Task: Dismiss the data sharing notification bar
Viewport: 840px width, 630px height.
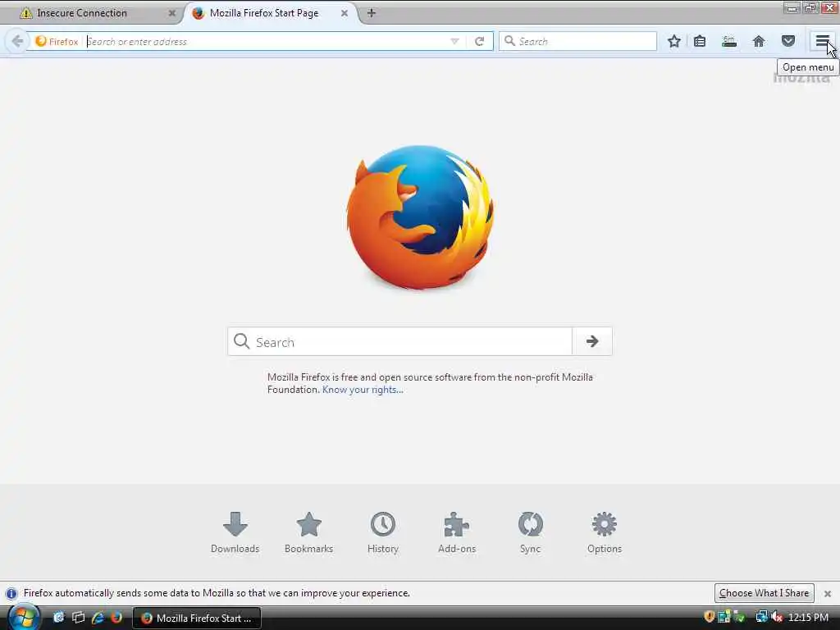Action: pyautogui.click(x=828, y=594)
